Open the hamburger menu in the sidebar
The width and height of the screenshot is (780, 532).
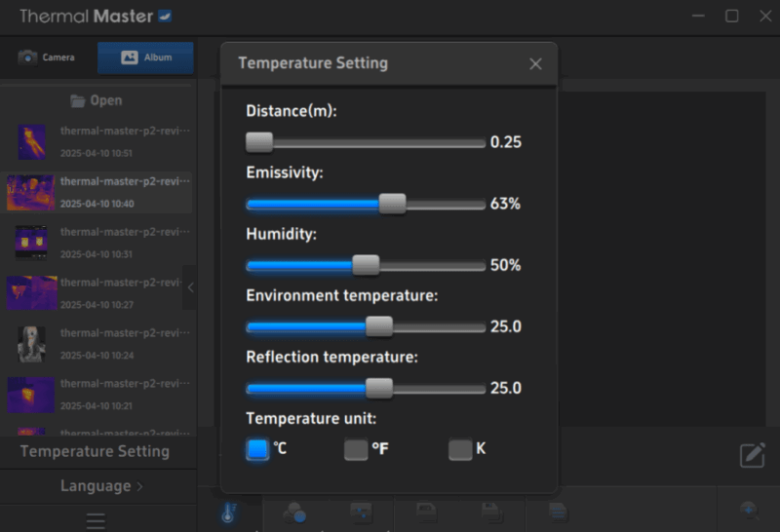coord(96,521)
